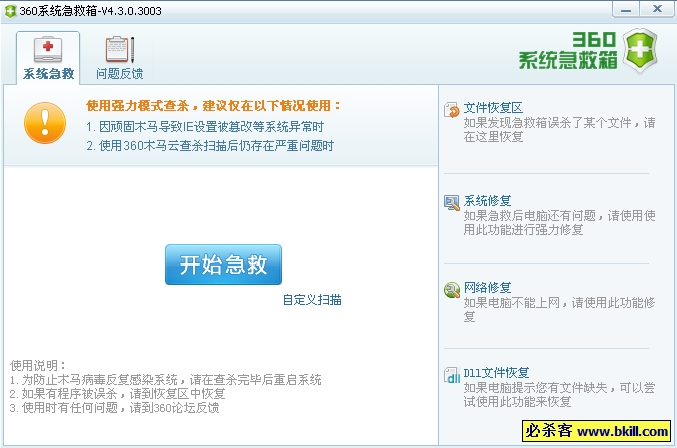Click the 360 green shield logo
Image resolution: width=677 pixels, height=448 pixels.
[641, 50]
